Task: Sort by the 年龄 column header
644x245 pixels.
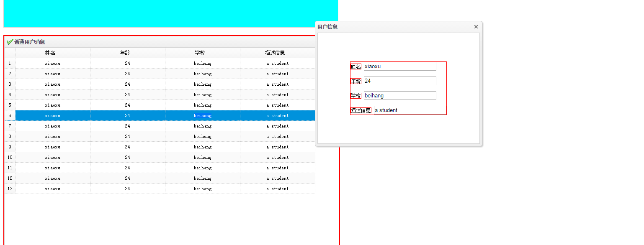Action: pos(128,53)
